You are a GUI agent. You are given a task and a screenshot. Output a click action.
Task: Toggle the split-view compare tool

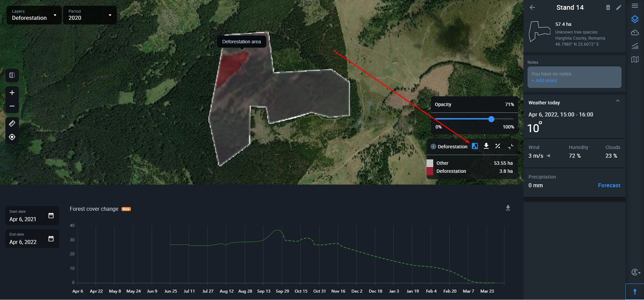coord(12,75)
